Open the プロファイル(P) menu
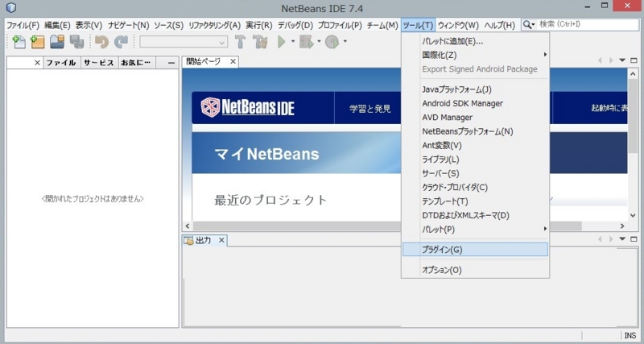This screenshot has width=644, height=344. pos(340,26)
